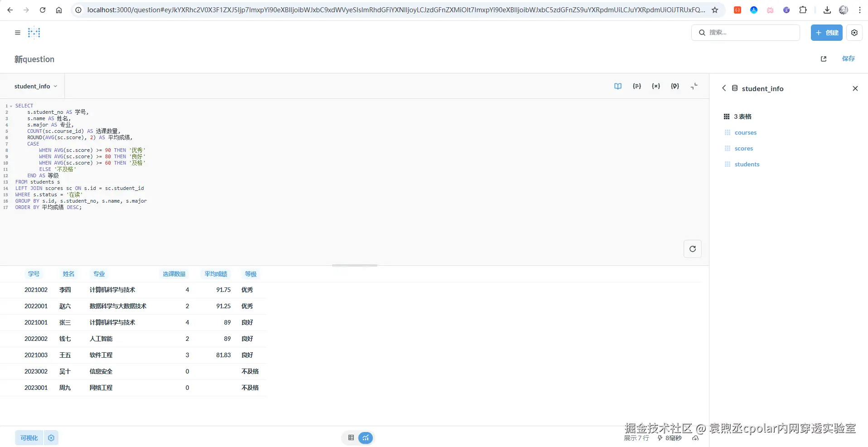868x447 pixels.
Task: Format the query with the braces-equals icon
Action: 637,86
